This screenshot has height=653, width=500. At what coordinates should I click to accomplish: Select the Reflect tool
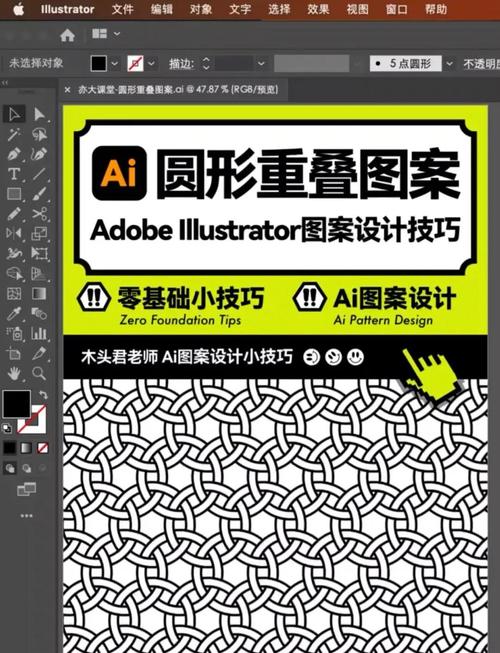coord(14,233)
